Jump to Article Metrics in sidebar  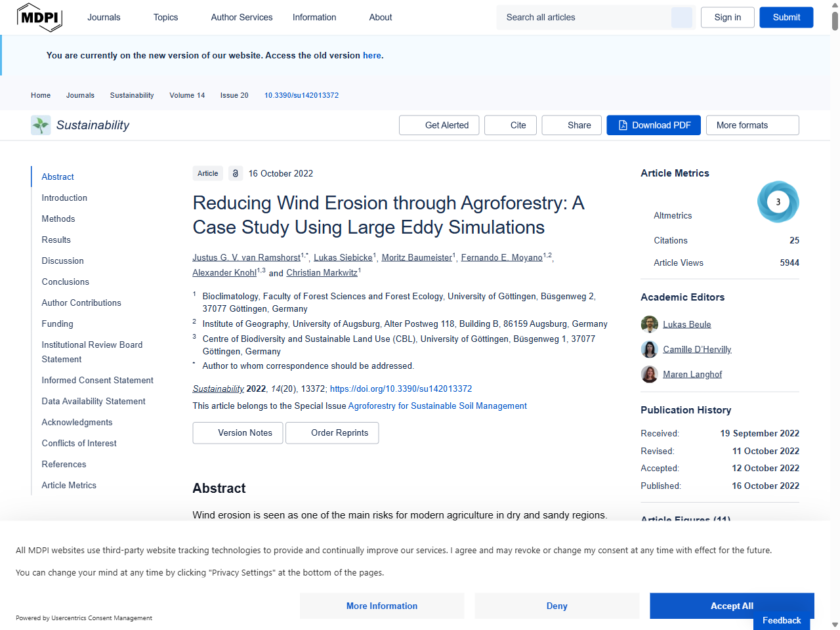click(69, 485)
